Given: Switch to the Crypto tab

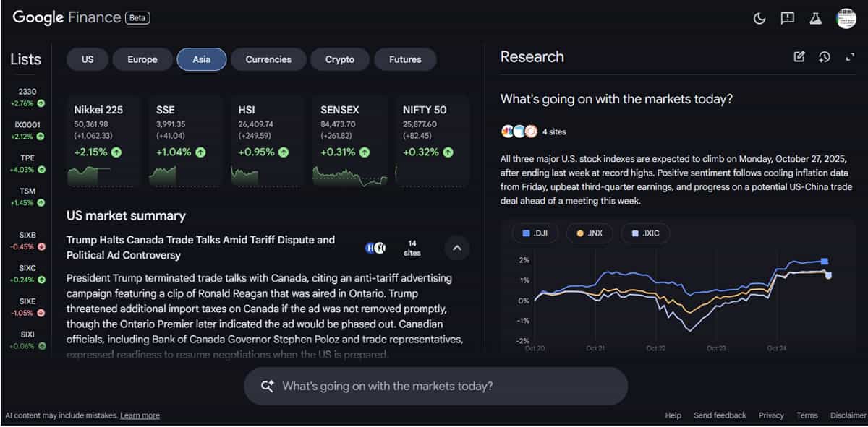Looking at the screenshot, I should tap(340, 59).
